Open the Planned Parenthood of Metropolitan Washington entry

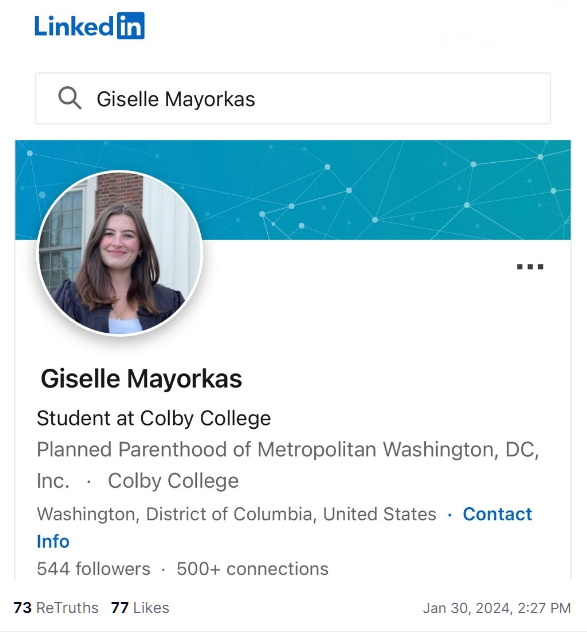287,465
